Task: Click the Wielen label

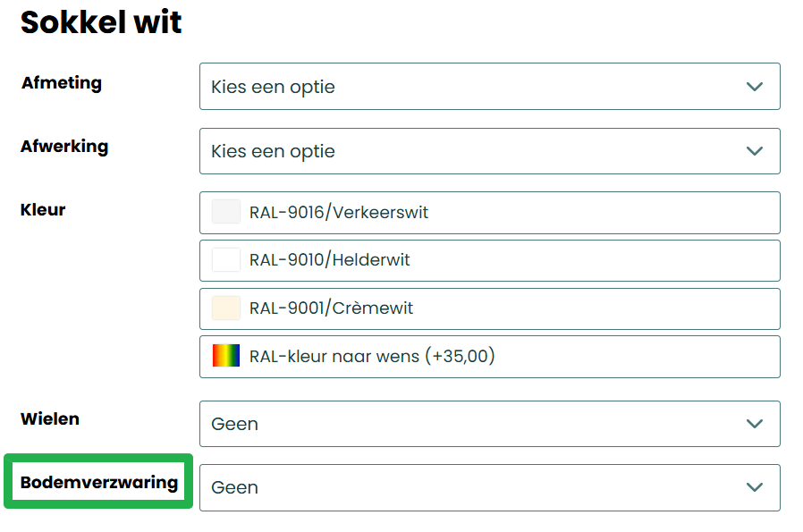Action: 50,418
